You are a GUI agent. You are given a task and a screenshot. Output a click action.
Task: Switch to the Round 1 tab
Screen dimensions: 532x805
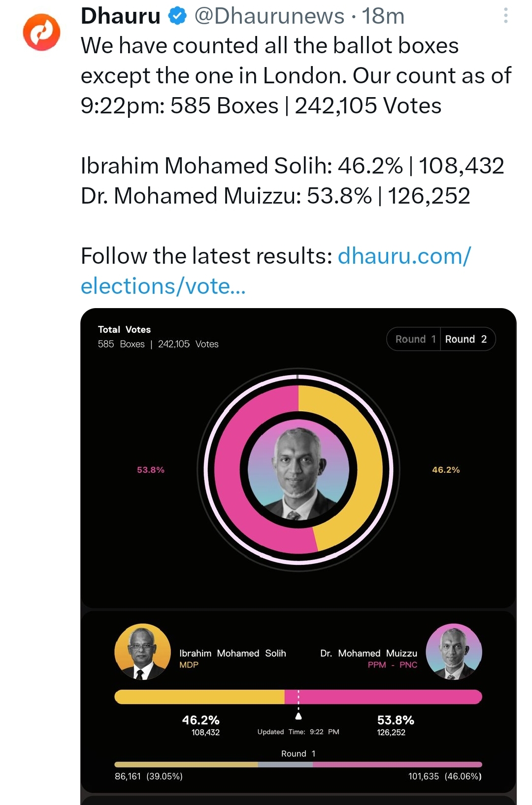click(414, 339)
